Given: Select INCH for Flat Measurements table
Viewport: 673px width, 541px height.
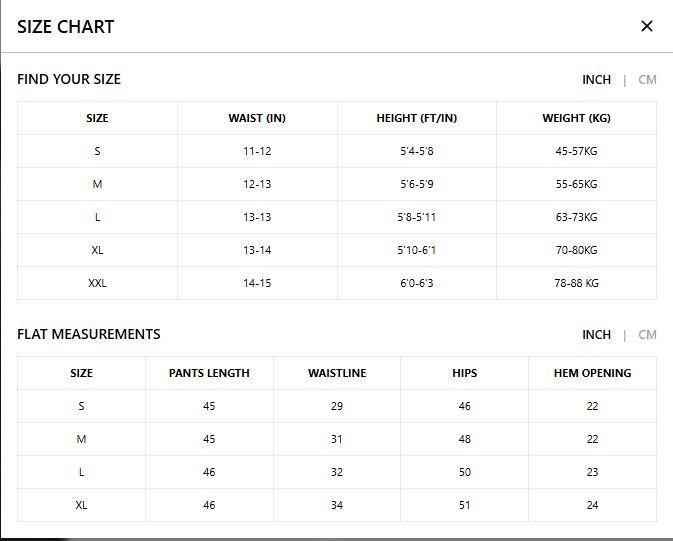Looking at the screenshot, I should click(596, 334).
